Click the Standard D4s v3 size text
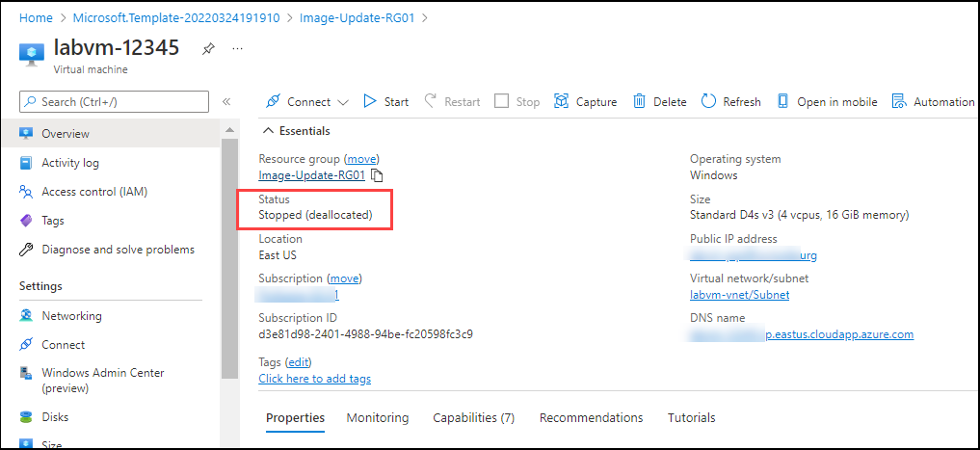The height and width of the screenshot is (450, 980). point(800,215)
